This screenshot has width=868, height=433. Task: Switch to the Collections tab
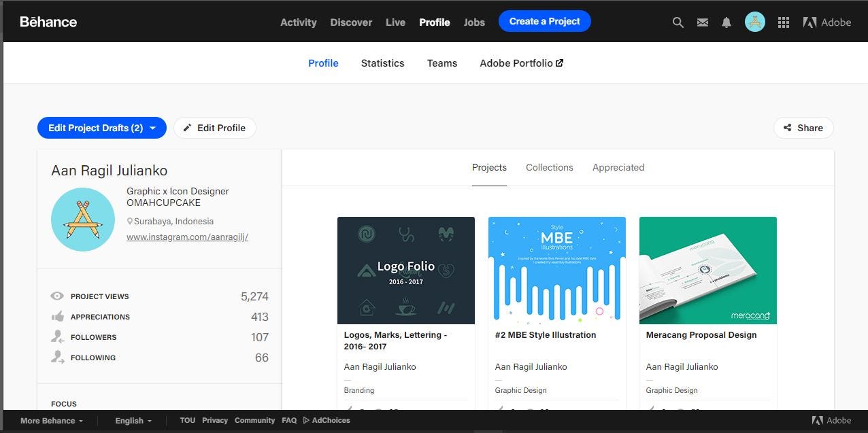coord(550,167)
